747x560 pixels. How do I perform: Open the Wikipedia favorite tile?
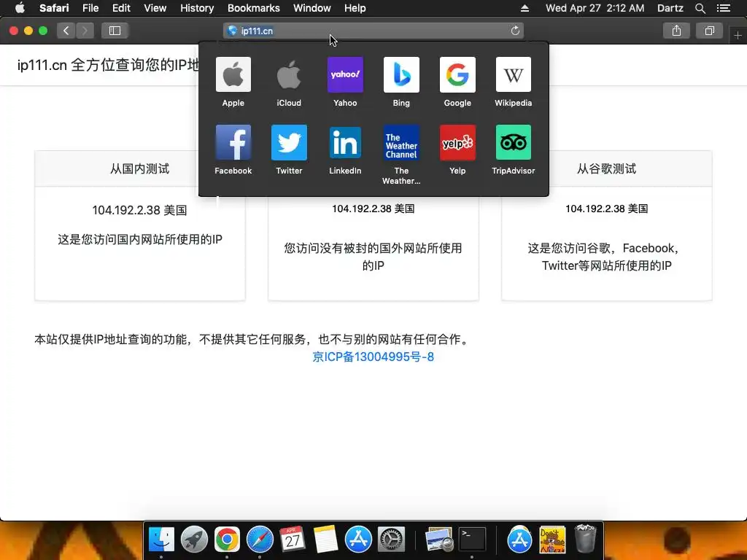(x=513, y=75)
